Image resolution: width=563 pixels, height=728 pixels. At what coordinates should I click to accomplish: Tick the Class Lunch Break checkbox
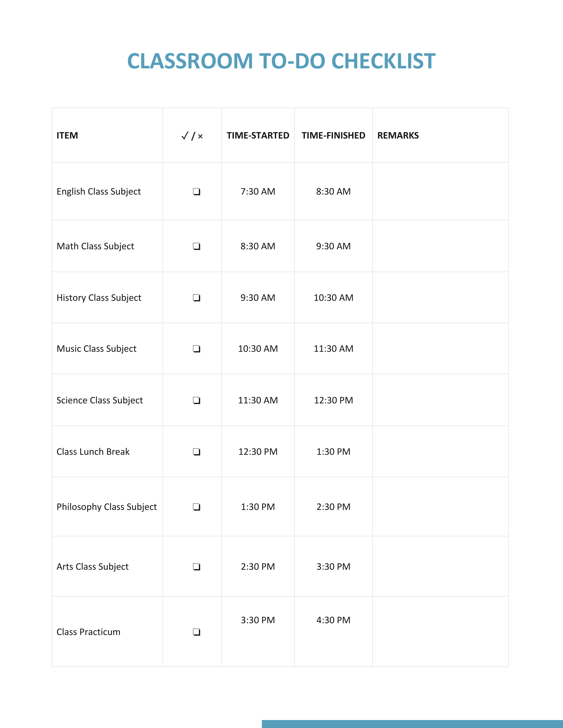(x=196, y=452)
